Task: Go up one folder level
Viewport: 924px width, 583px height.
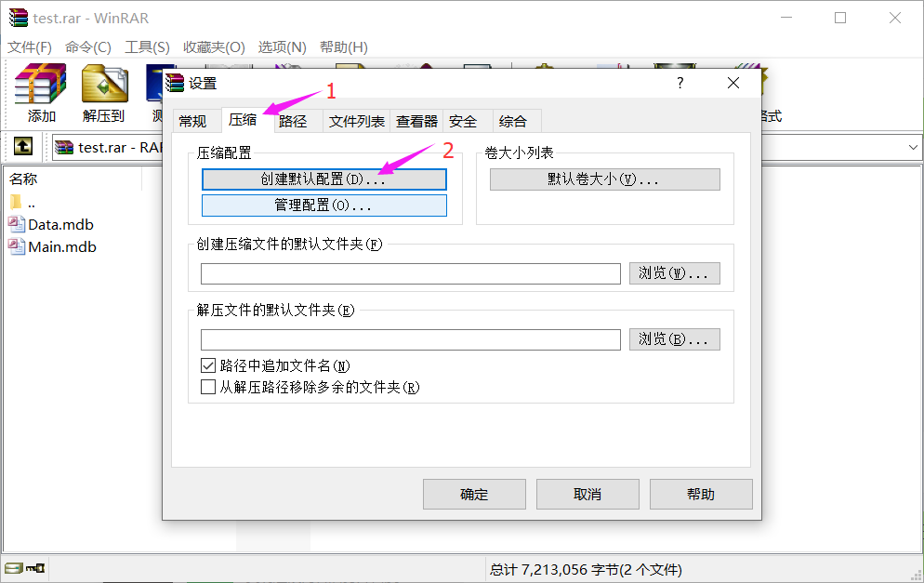Action: pyautogui.click(x=23, y=146)
